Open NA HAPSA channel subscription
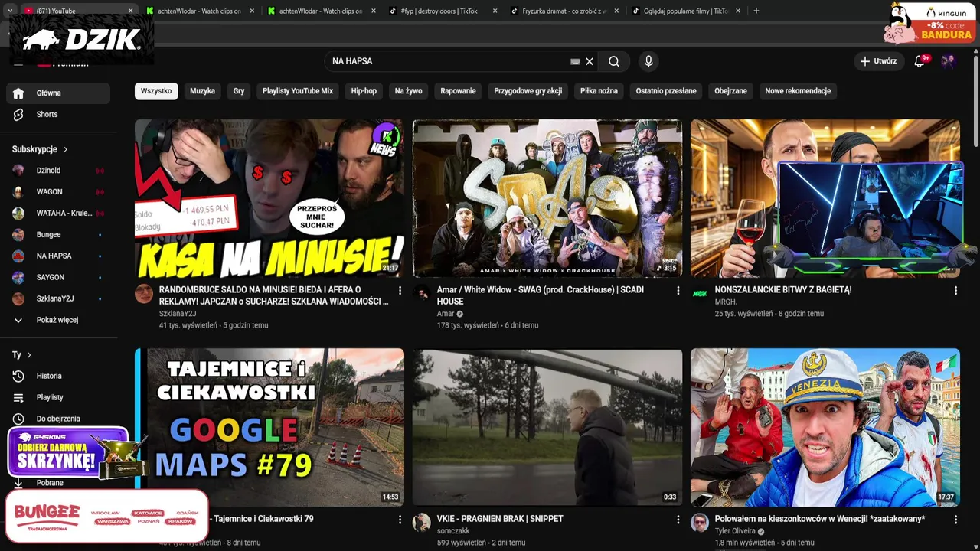This screenshot has width=980, height=551. click(58, 256)
